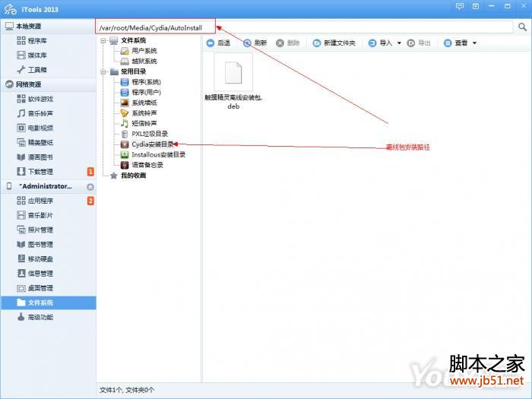
Task: Select 文件系统 (File System) in left sidebar
Action: [40, 302]
